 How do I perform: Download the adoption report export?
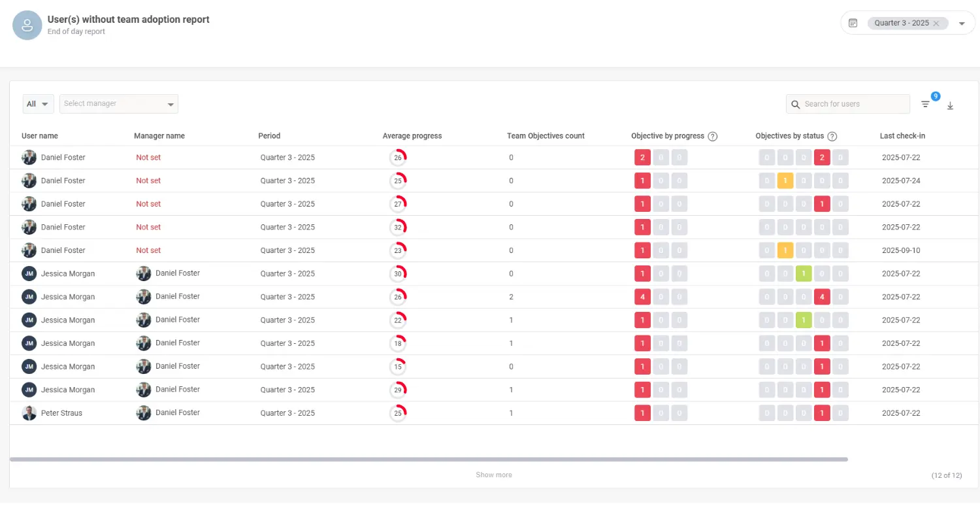click(950, 105)
